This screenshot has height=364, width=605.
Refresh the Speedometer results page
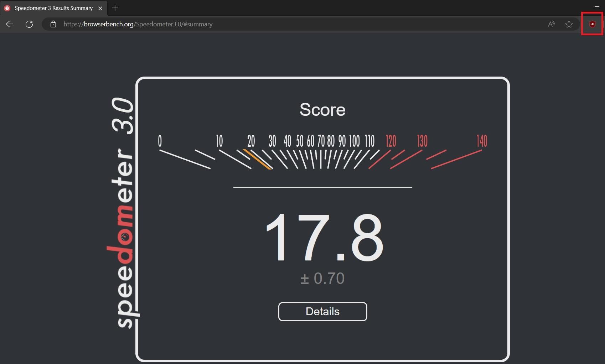click(29, 24)
